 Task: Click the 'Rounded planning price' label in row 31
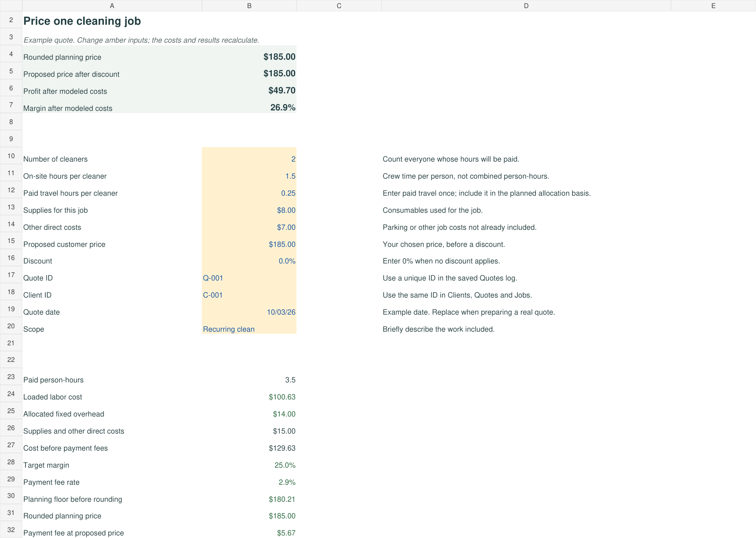coord(62,516)
